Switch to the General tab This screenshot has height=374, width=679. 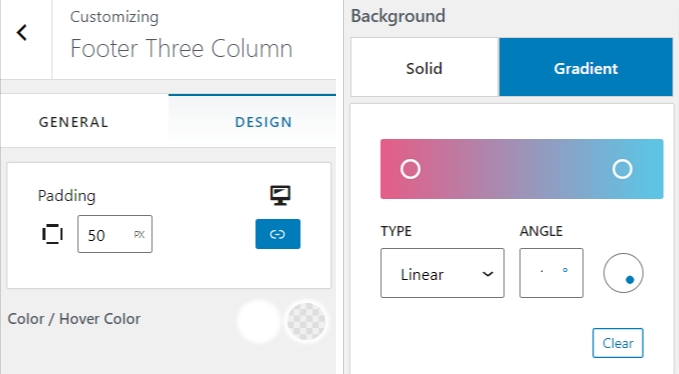click(x=74, y=122)
